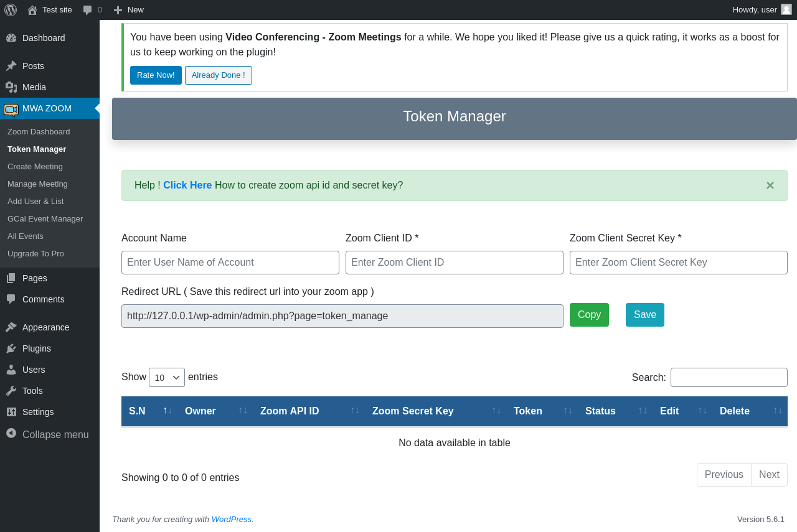Dismiss the green Help notice
This screenshot has width=797, height=532.
point(770,185)
